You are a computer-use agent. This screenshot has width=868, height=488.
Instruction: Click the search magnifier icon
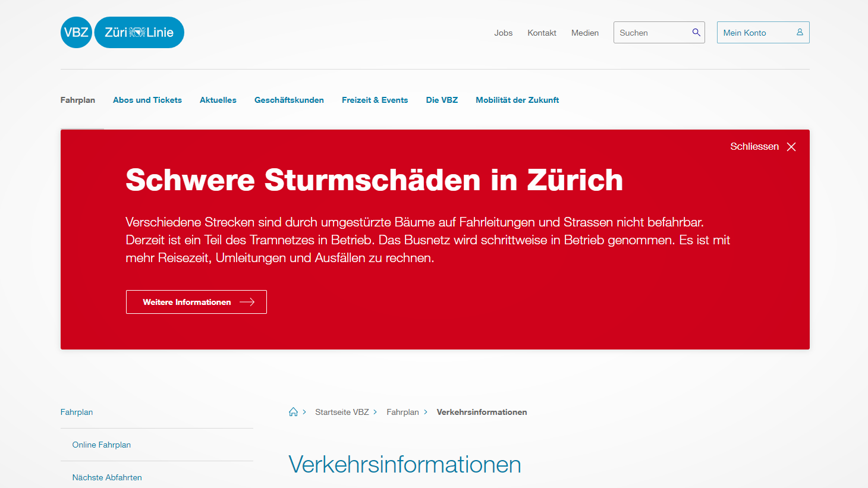[x=696, y=33]
